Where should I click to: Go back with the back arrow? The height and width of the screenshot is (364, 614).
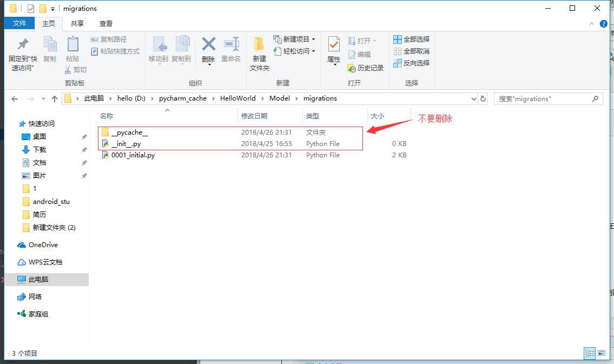click(x=15, y=98)
